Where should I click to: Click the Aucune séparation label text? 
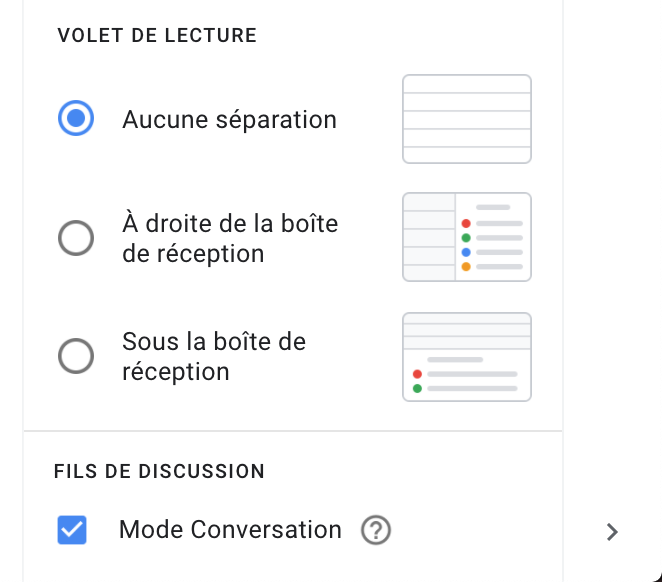point(230,119)
